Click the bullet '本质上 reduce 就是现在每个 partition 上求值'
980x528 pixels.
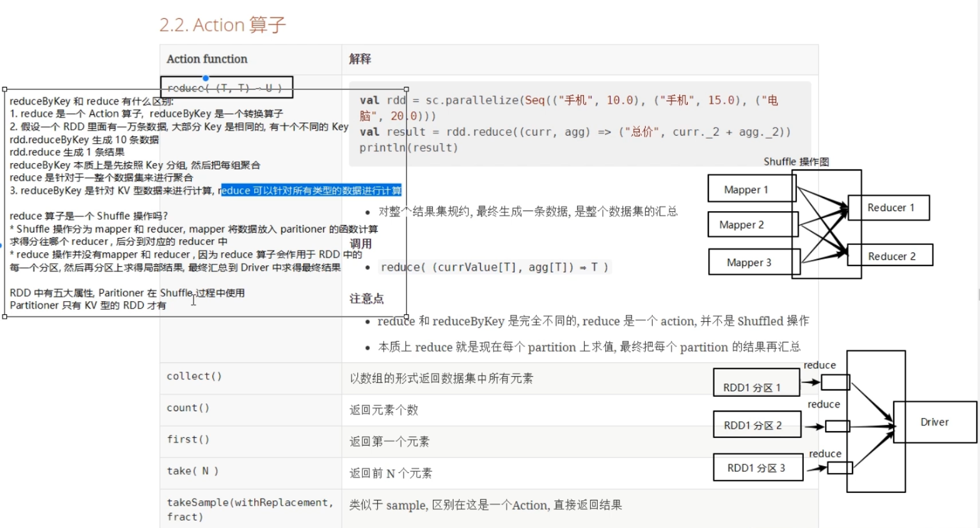tap(589, 347)
